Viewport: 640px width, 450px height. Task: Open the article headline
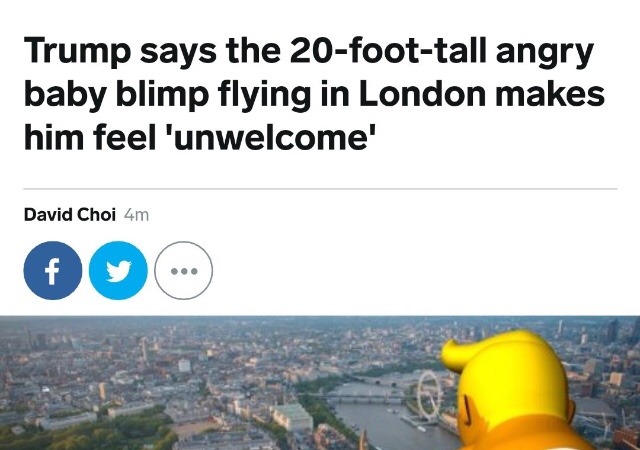[314, 94]
